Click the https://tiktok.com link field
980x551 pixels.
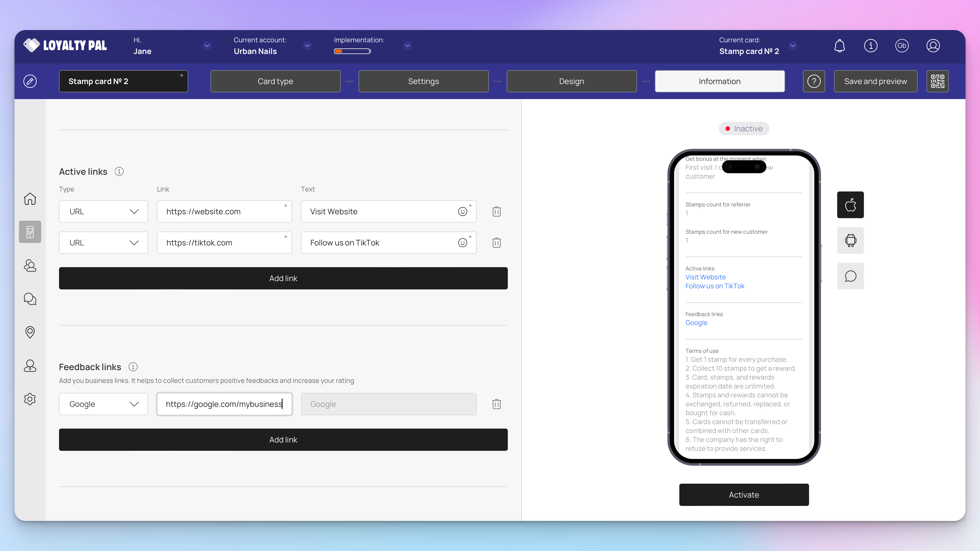point(224,243)
